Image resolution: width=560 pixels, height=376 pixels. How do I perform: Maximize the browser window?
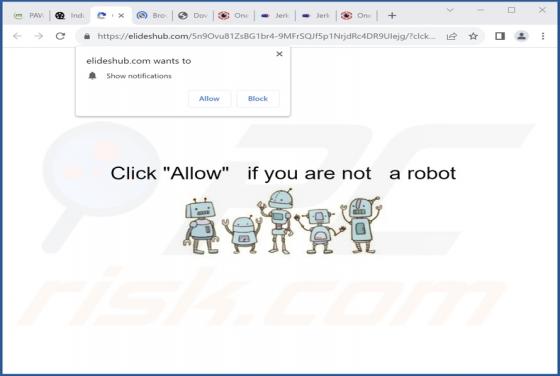point(511,10)
